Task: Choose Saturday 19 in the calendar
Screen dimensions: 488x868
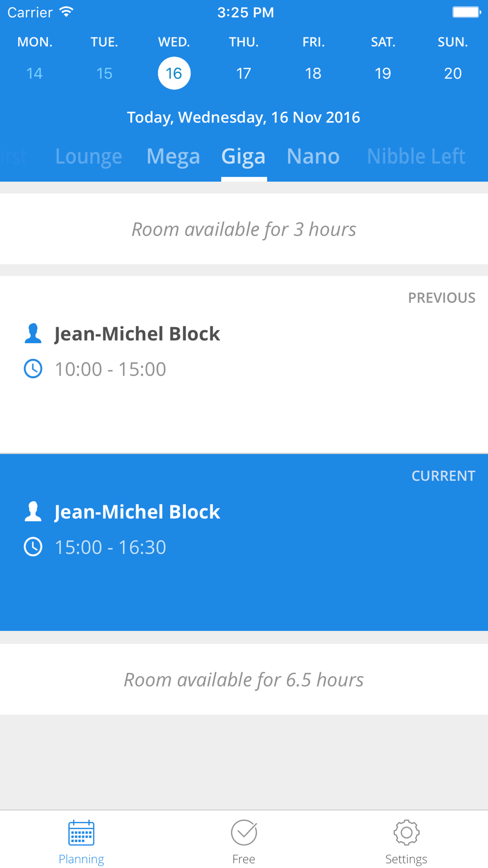Action: tap(383, 73)
